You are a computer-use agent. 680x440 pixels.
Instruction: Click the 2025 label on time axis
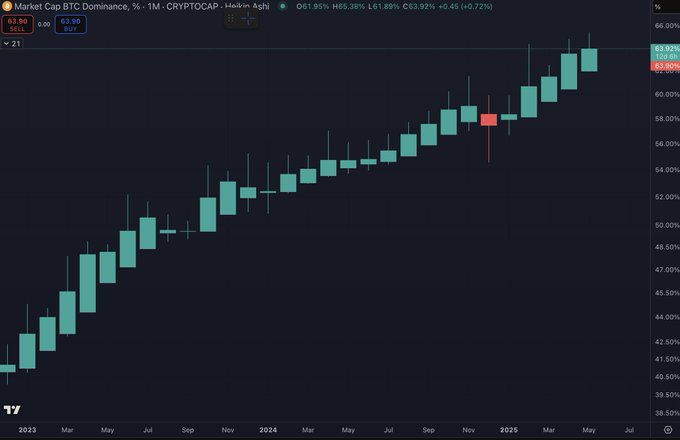509,430
